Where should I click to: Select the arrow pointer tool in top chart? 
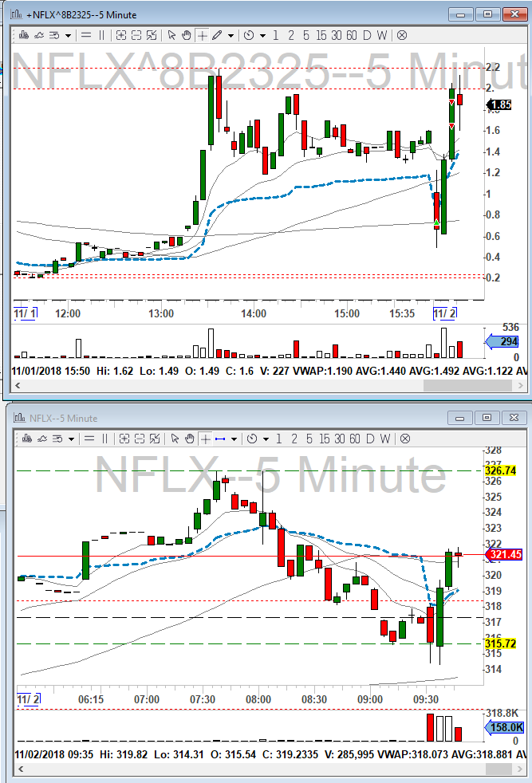coord(171,35)
